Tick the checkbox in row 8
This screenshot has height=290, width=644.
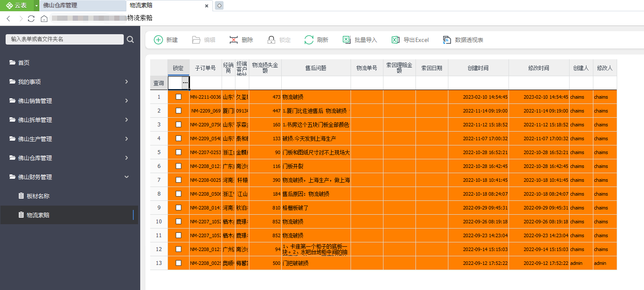178,194
